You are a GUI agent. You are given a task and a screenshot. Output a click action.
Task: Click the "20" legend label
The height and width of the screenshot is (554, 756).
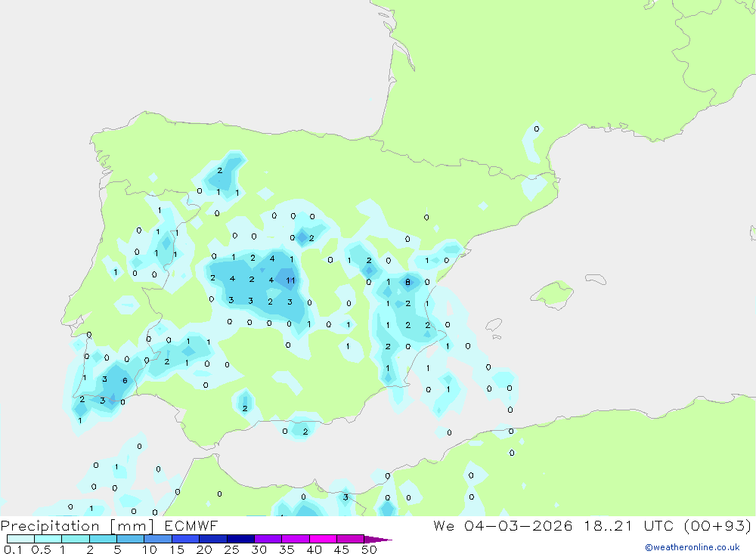click(204, 549)
